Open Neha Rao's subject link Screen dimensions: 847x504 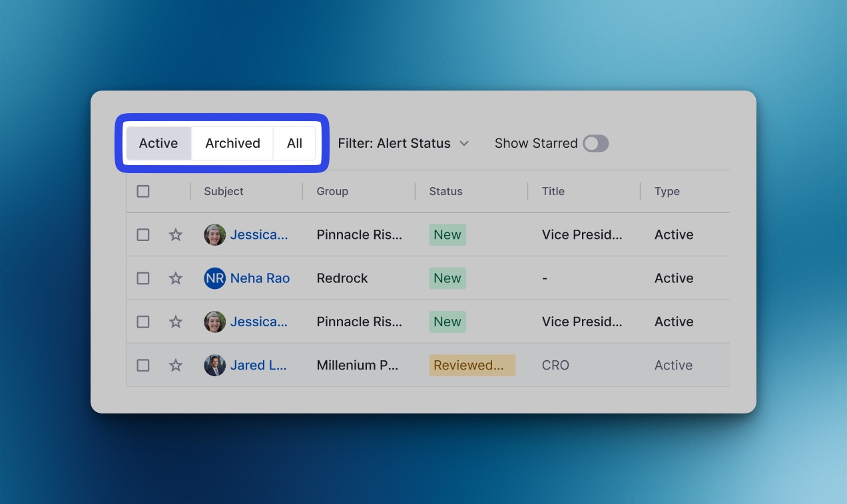[260, 278]
